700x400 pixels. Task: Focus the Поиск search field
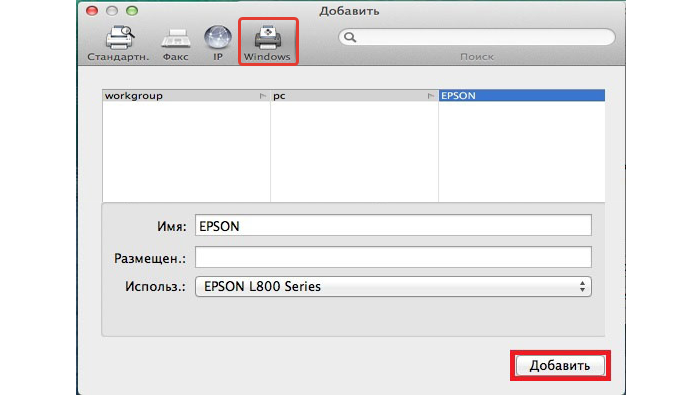477,37
